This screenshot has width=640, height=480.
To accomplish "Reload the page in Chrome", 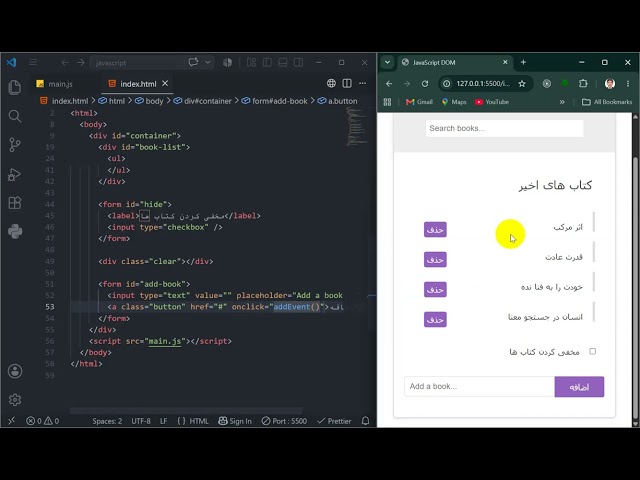I will pos(425,84).
